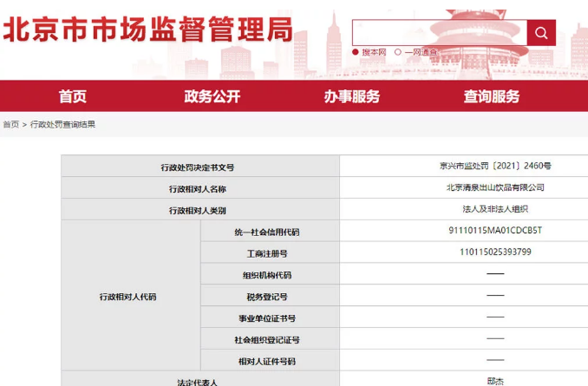Viewport: 588px width, 386px height.
Task: Click the 首页 breadcrumb link
Action: [11, 125]
